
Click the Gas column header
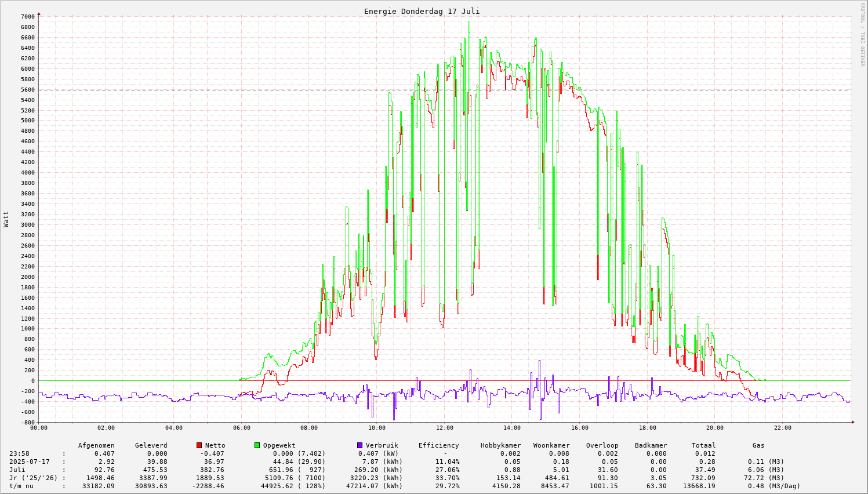(x=758, y=445)
